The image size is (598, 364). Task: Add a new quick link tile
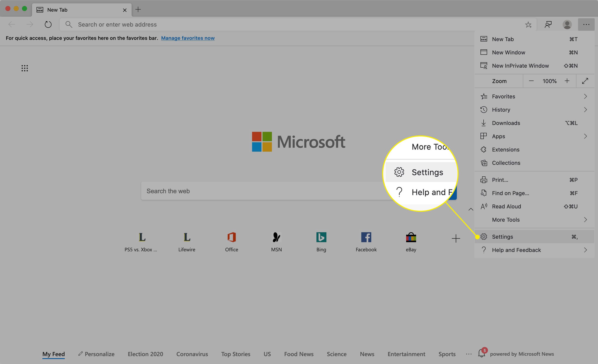(456, 238)
